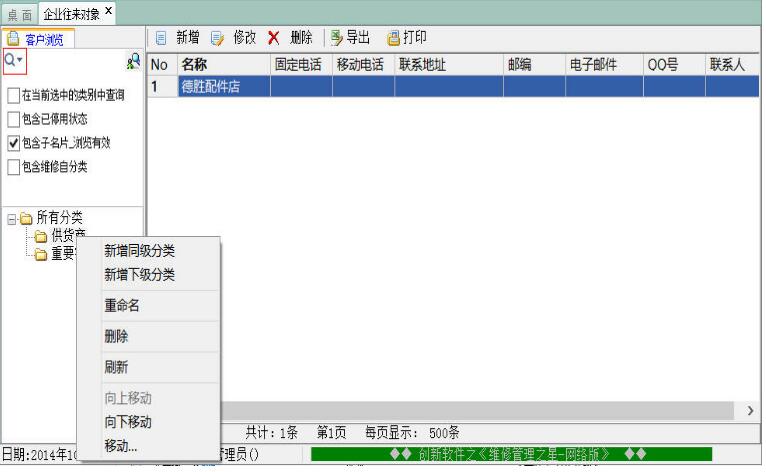Click the horizontal scrollbar track
Screen dimensions: 766x472
477,411
